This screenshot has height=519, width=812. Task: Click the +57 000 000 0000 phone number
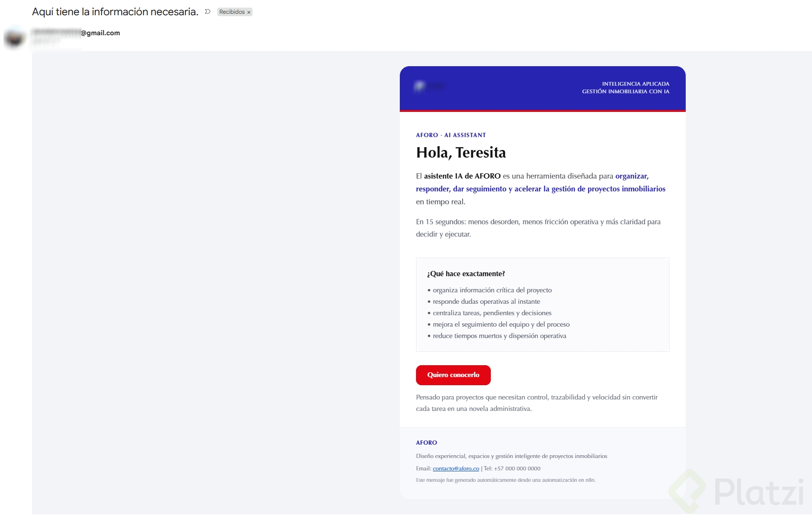(517, 469)
